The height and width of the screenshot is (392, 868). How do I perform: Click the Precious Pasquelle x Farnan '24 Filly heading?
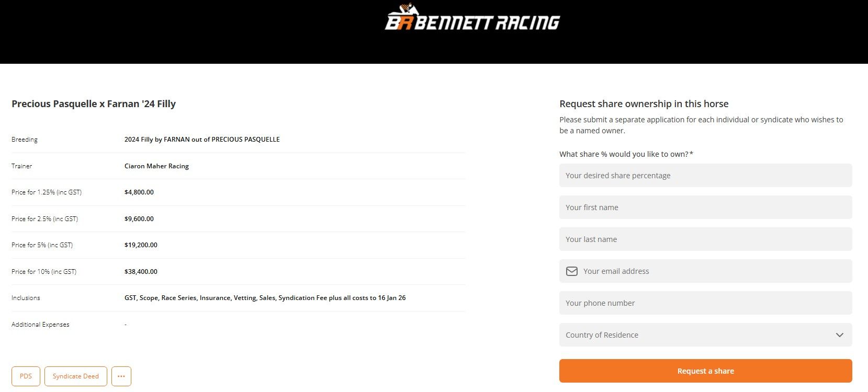point(94,103)
